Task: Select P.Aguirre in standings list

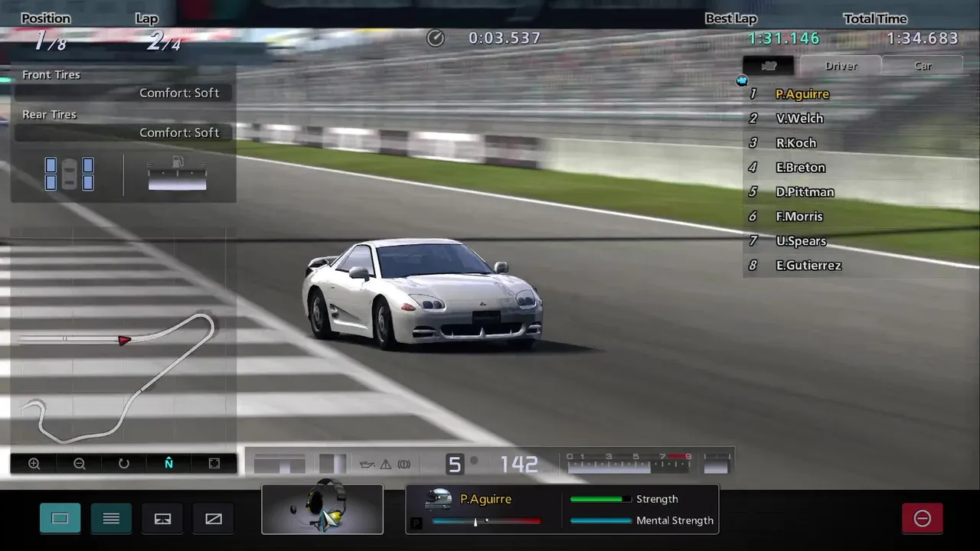Action: click(x=802, y=94)
